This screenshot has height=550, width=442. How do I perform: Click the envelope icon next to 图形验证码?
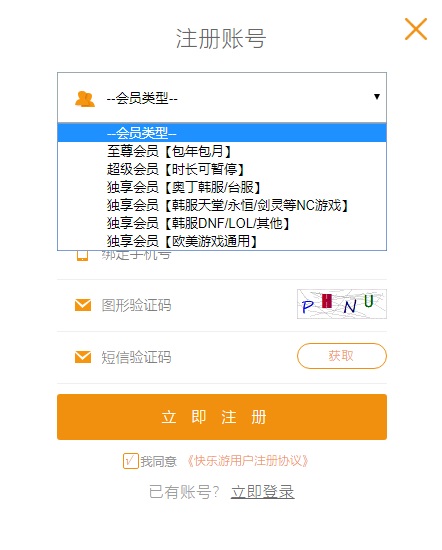pos(83,305)
